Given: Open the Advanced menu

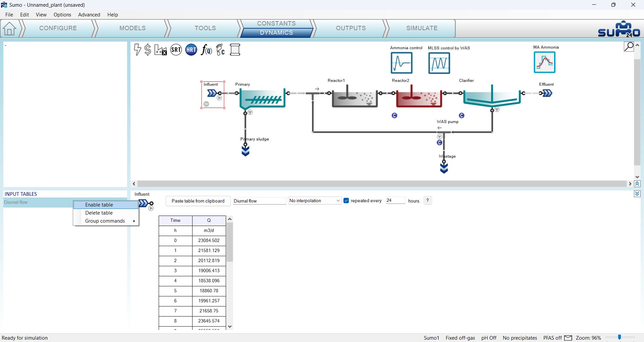Looking at the screenshot, I should coord(89,15).
